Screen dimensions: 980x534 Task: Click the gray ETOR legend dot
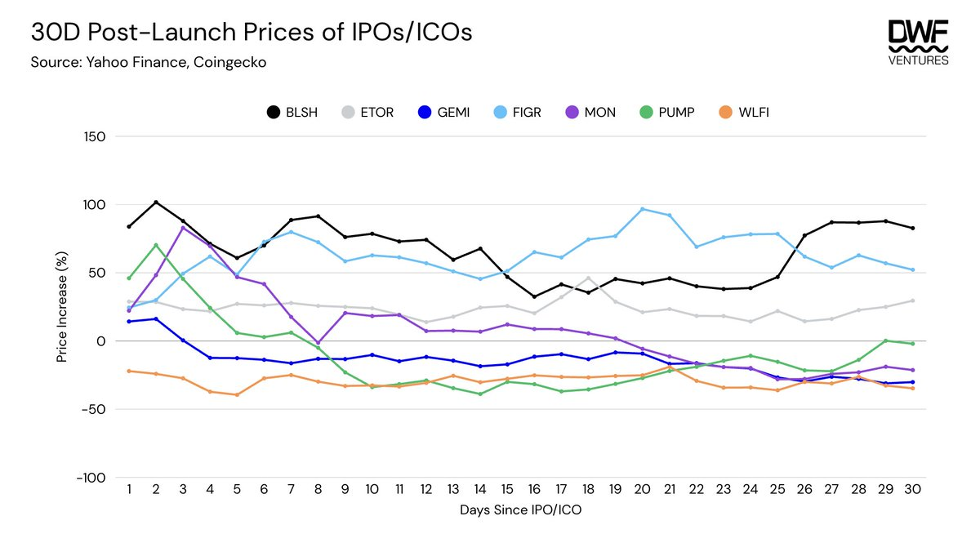click(x=348, y=112)
